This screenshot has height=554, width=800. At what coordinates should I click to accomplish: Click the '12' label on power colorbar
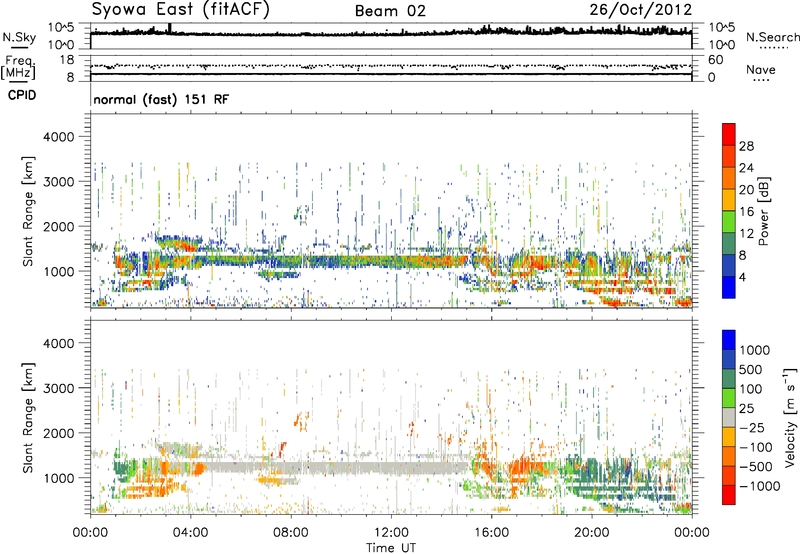pos(746,234)
